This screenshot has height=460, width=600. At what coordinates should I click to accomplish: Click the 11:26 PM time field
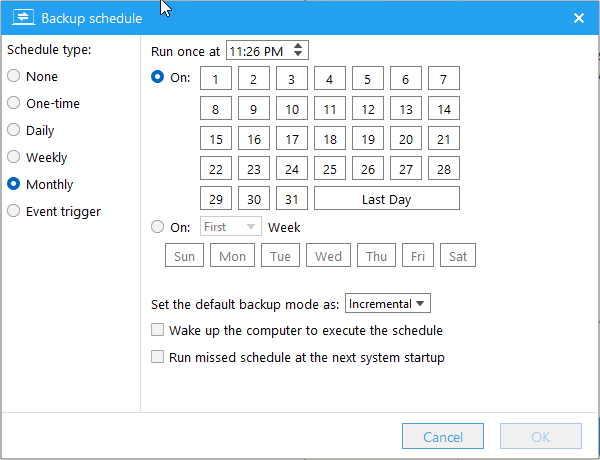[259, 50]
